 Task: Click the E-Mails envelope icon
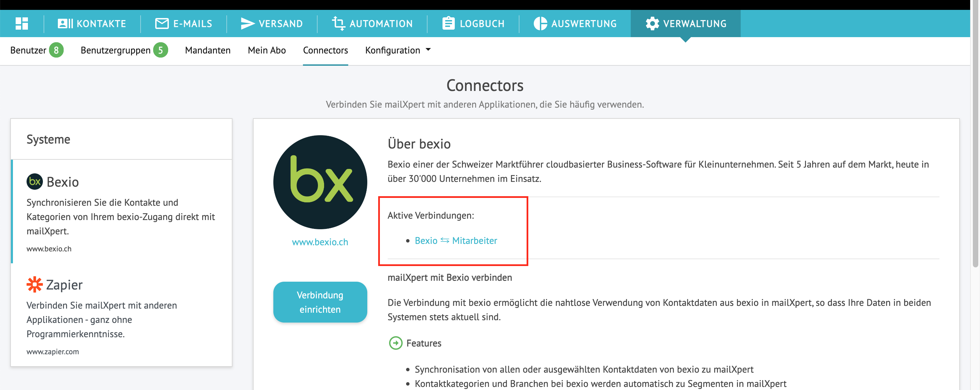pos(162,24)
